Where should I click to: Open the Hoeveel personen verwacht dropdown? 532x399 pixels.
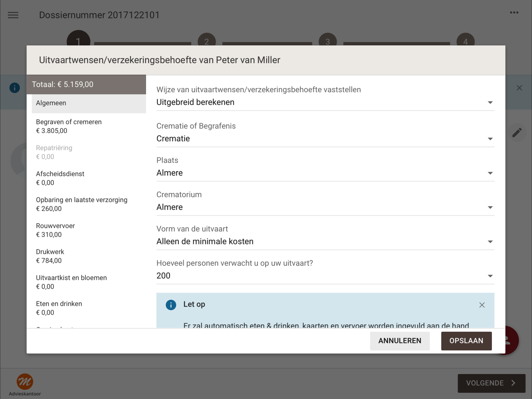(x=325, y=276)
